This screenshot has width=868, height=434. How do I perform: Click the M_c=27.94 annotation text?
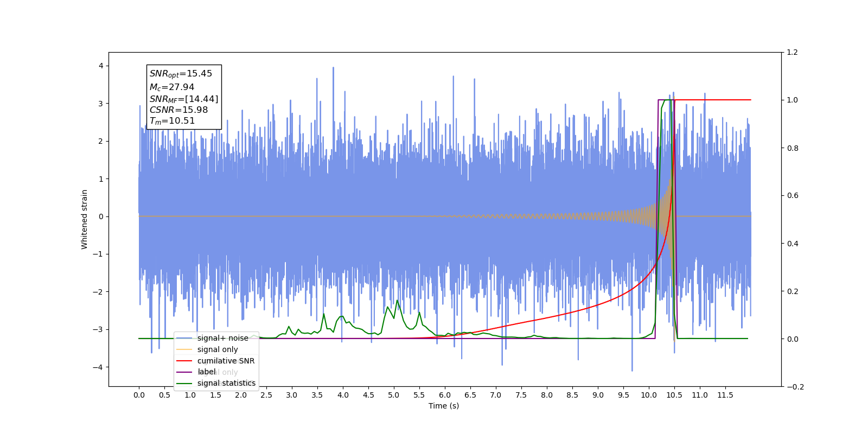171,87
